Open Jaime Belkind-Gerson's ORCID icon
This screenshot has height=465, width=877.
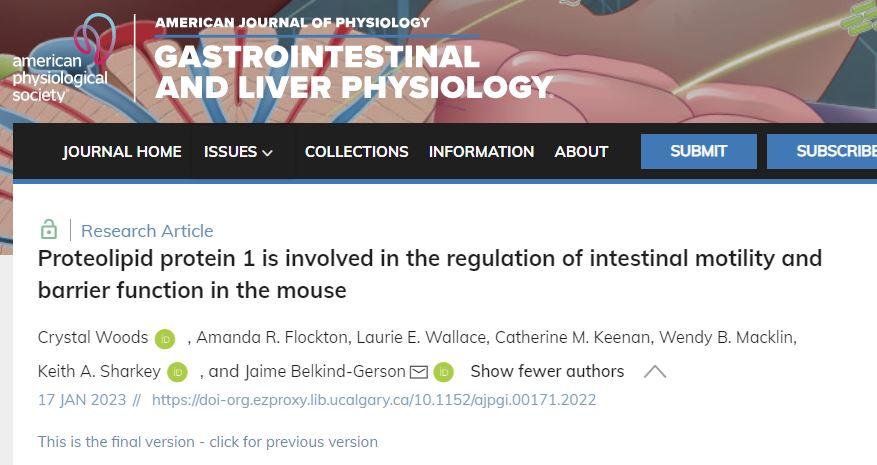(x=443, y=372)
